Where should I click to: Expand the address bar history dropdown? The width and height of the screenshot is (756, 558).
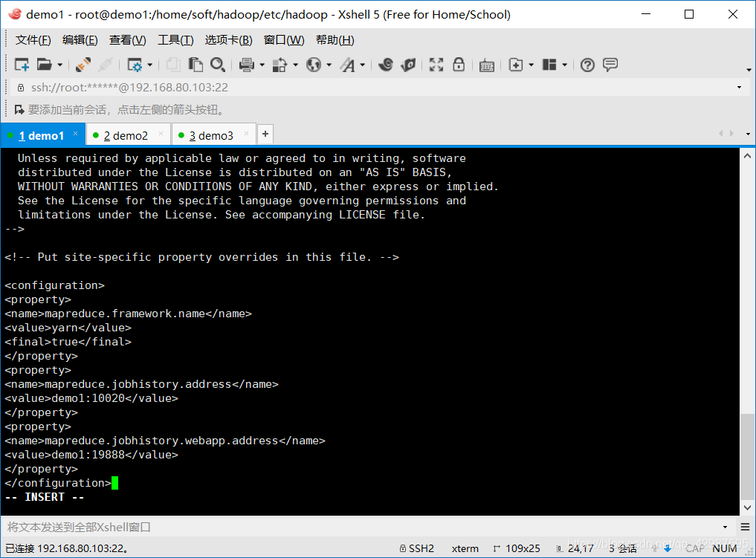(x=739, y=88)
